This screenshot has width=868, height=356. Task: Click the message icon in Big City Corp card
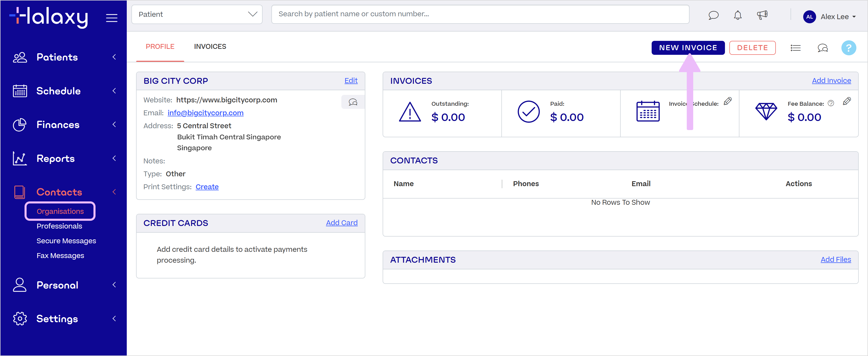click(x=353, y=102)
